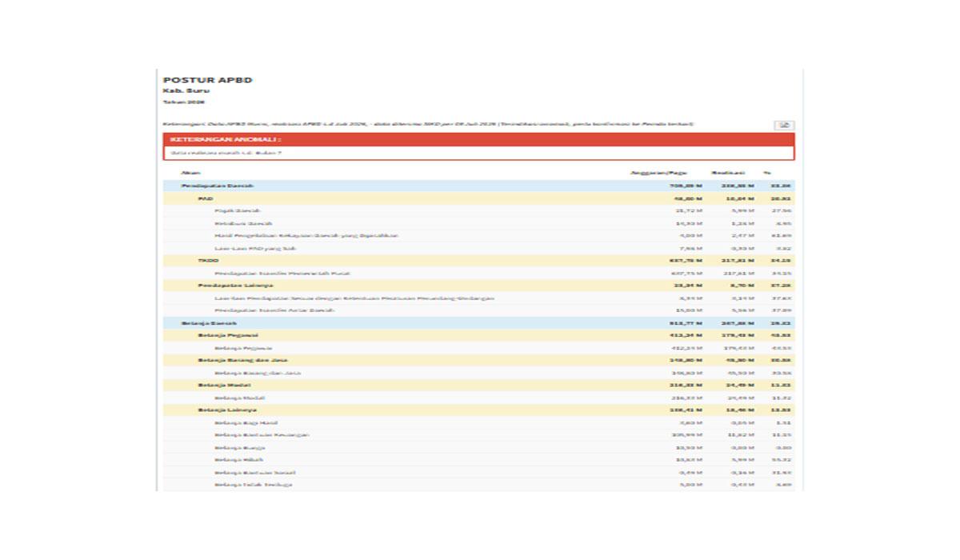960x560 pixels.
Task: Click the Realisasi column header
Action: click(727, 173)
